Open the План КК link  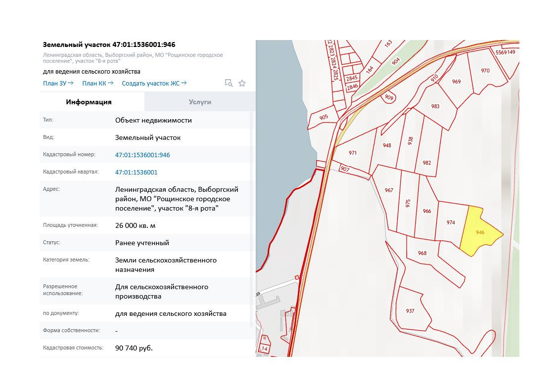point(97,83)
